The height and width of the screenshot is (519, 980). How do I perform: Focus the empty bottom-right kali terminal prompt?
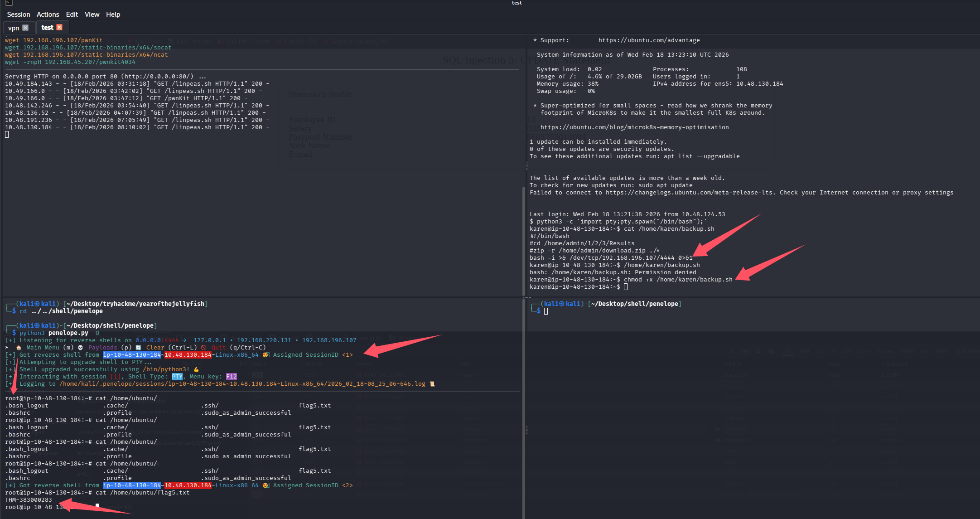(546, 311)
